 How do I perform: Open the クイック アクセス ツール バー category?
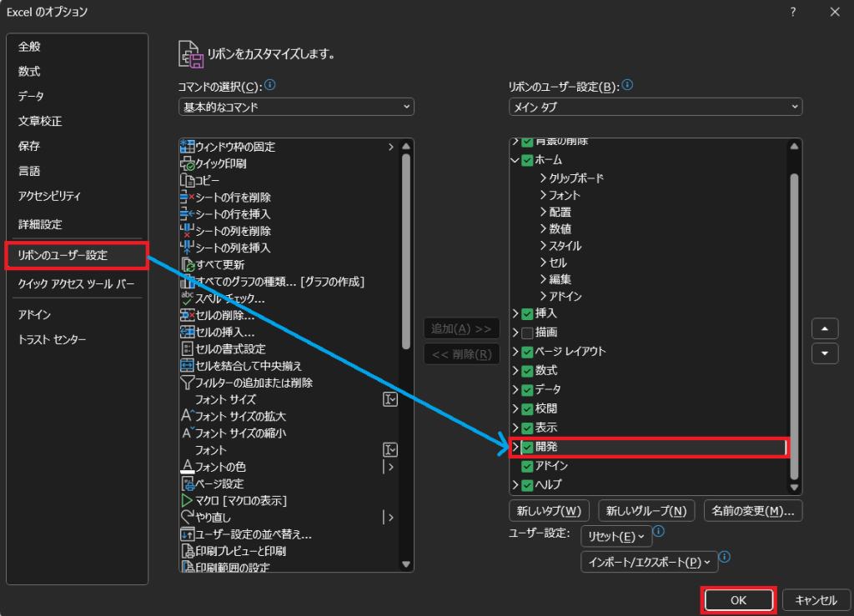click(76, 283)
